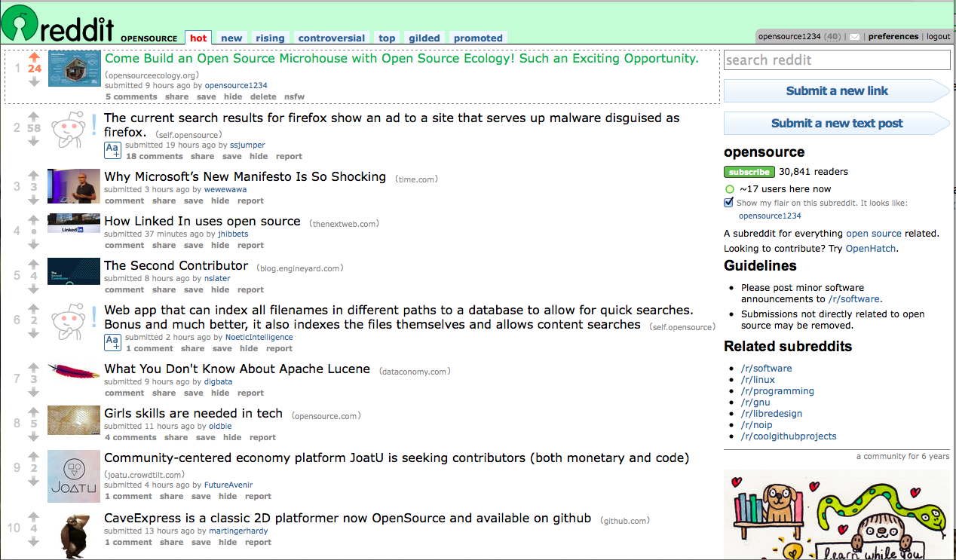Delete the Open Source Microhouse post
The height and width of the screenshot is (560, 956).
click(263, 97)
